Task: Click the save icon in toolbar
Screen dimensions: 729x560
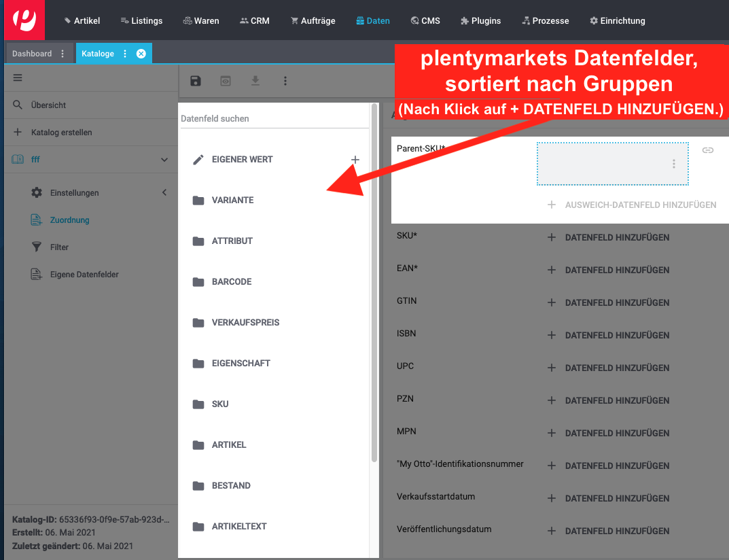Action: tap(196, 81)
